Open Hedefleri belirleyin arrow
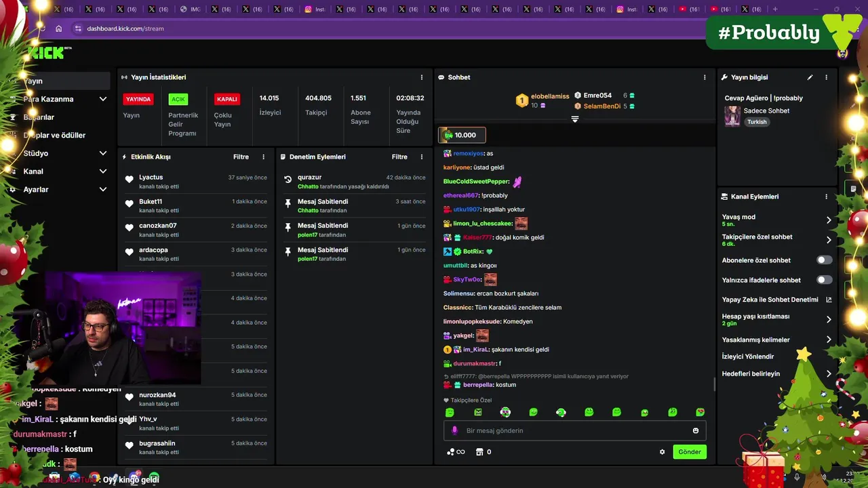Screen dimensions: 868x488 coord(829,373)
